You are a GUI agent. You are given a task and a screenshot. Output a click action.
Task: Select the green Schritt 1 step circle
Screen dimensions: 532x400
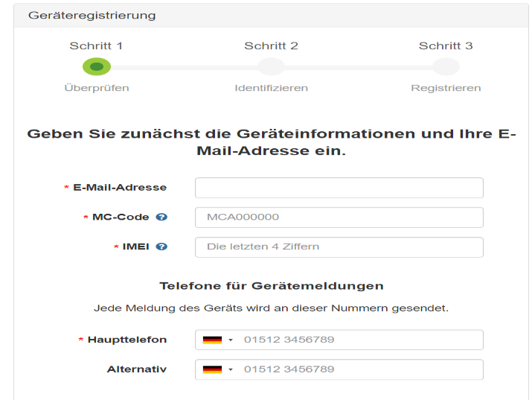click(97, 66)
